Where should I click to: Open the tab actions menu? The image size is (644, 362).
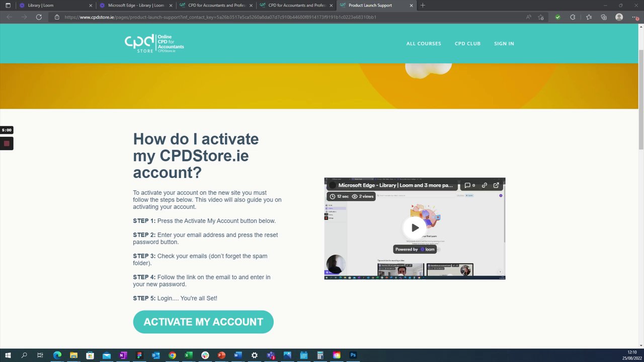point(8,5)
